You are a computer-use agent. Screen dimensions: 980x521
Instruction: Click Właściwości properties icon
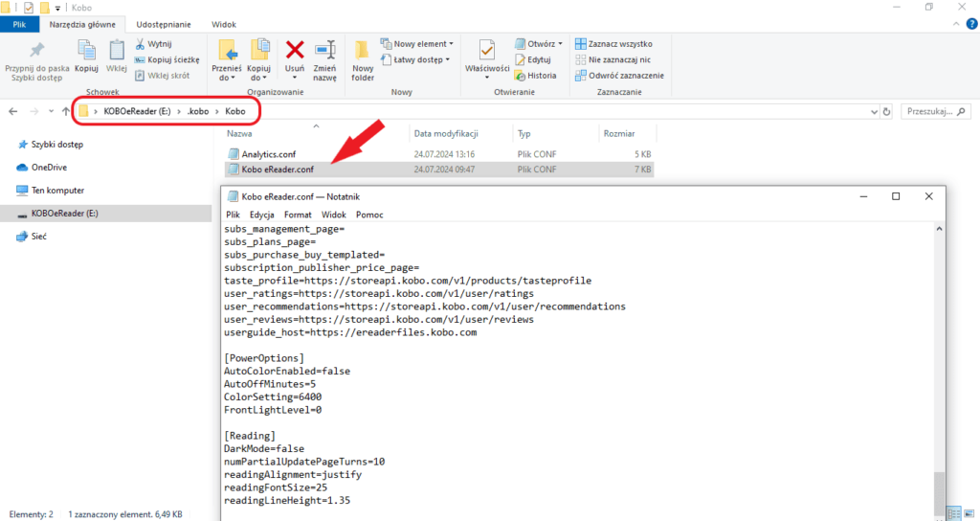click(487, 50)
